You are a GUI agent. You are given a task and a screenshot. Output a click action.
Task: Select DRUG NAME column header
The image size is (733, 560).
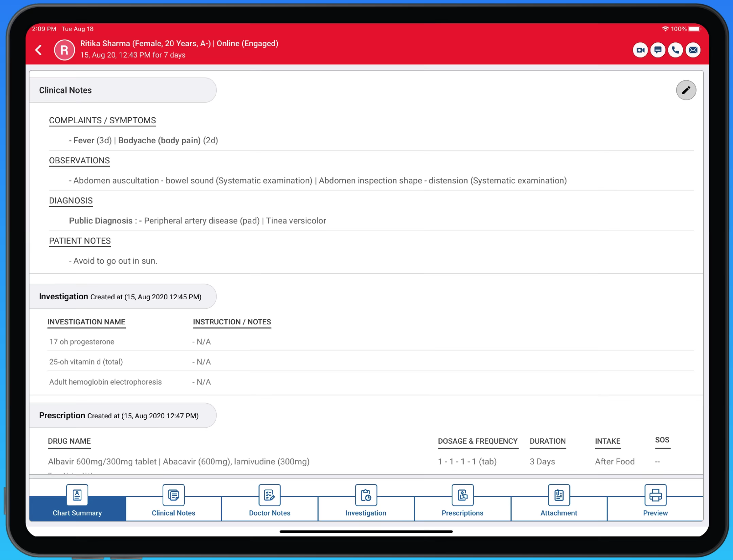click(69, 441)
